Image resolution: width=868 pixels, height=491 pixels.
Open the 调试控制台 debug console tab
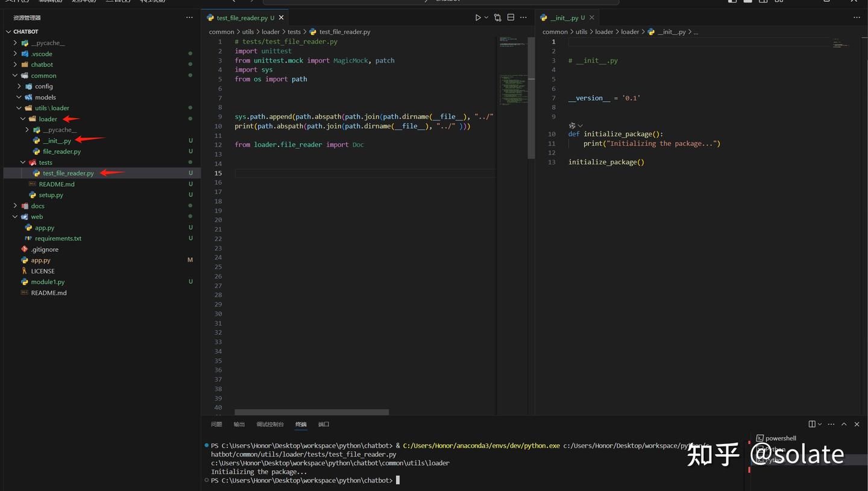click(x=270, y=424)
